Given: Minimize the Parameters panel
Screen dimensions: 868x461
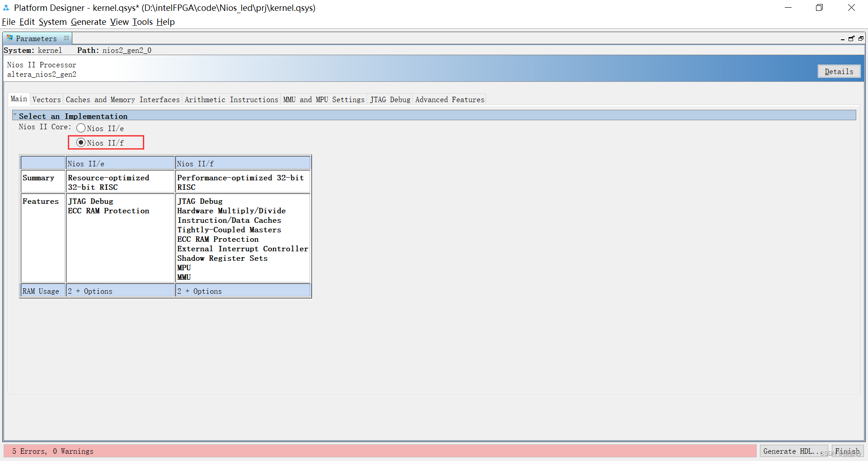Looking at the screenshot, I should [843, 39].
